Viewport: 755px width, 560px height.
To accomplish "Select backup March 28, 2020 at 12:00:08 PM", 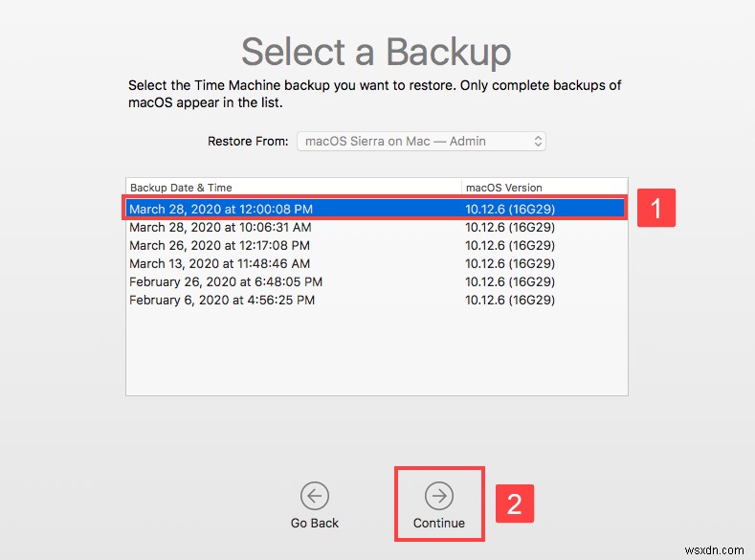I will click(x=376, y=209).
